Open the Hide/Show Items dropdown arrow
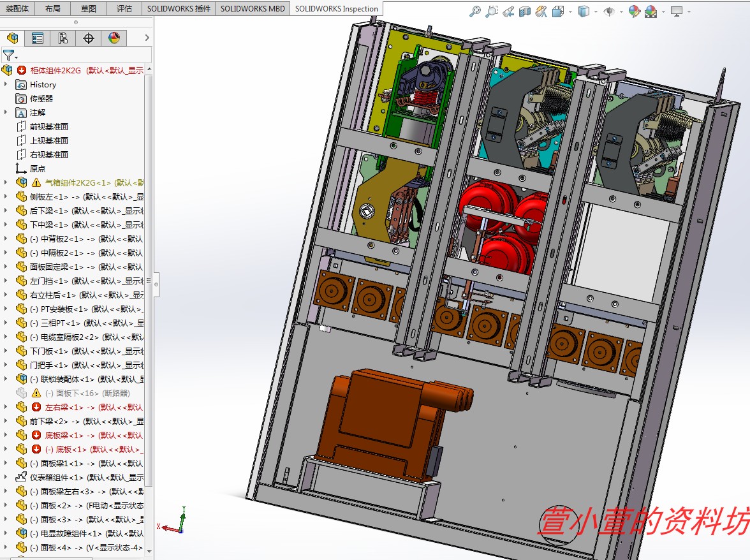The width and height of the screenshot is (750, 560). click(x=621, y=12)
